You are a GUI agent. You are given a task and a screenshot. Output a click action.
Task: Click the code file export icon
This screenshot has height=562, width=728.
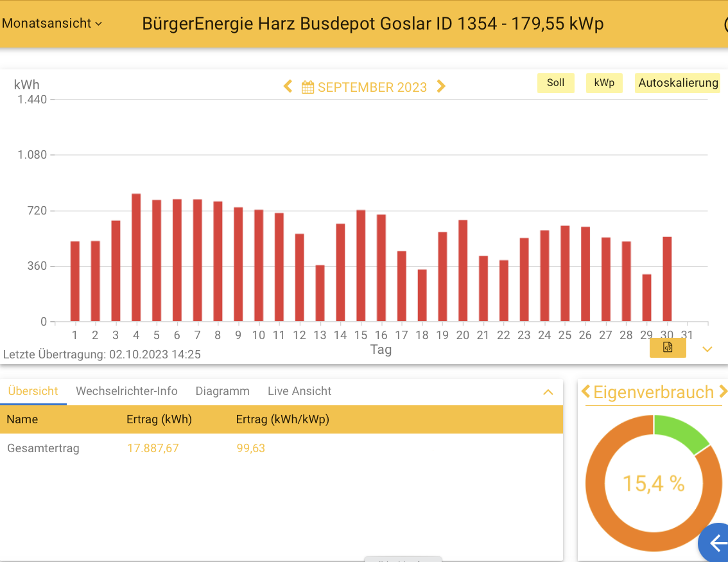[x=668, y=347]
